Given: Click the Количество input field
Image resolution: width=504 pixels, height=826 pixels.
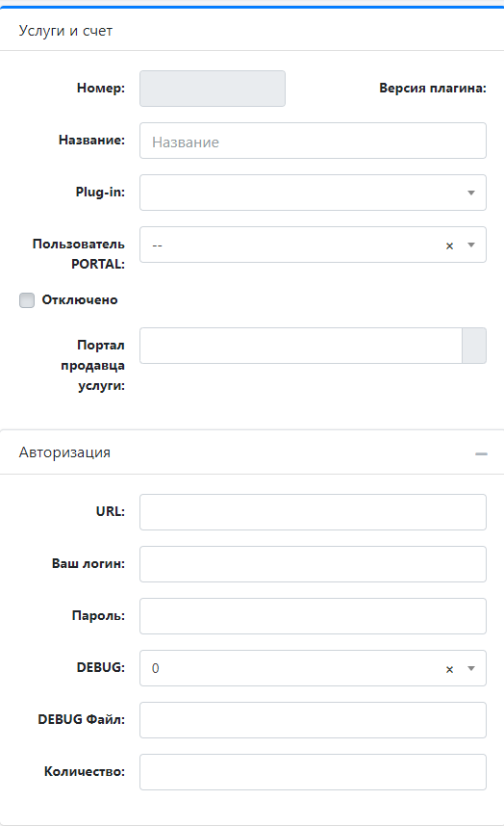Looking at the screenshot, I should pos(313,772).
